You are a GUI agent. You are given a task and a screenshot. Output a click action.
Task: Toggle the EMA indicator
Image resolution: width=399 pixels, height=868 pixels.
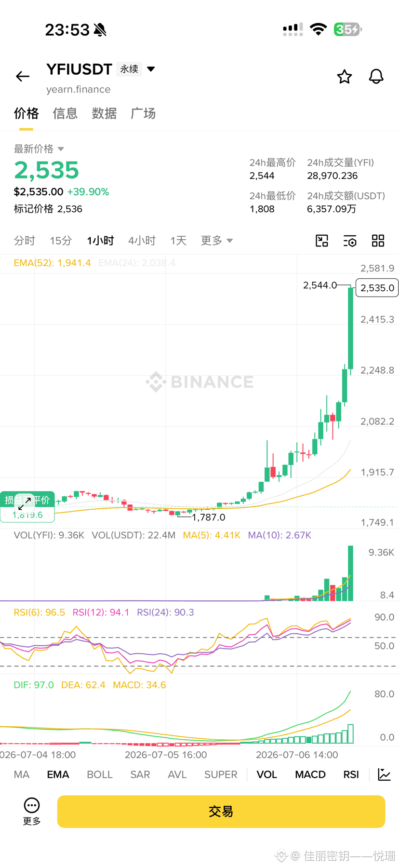pyautogui.click(x=58, y=774)
